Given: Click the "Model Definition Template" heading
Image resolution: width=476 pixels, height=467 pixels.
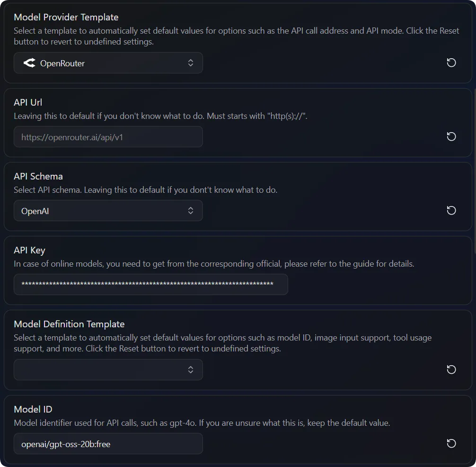Looking at the screenshot, I should coord(69,324).
